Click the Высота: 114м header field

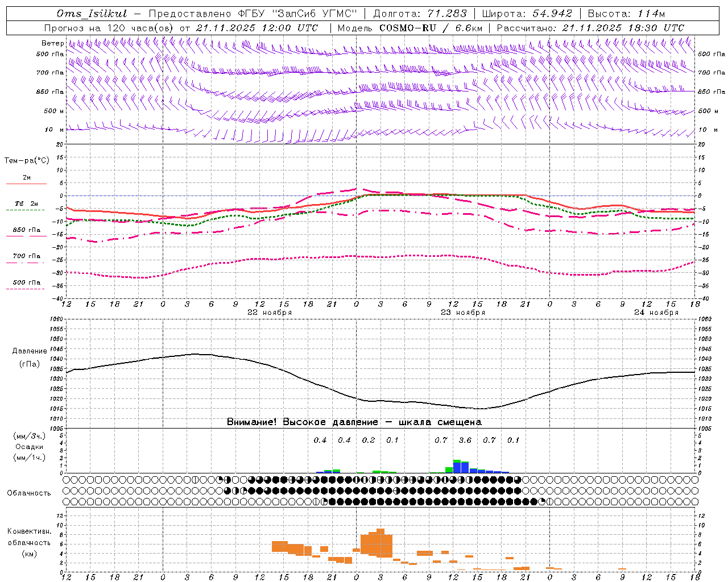tap(626, 14)
